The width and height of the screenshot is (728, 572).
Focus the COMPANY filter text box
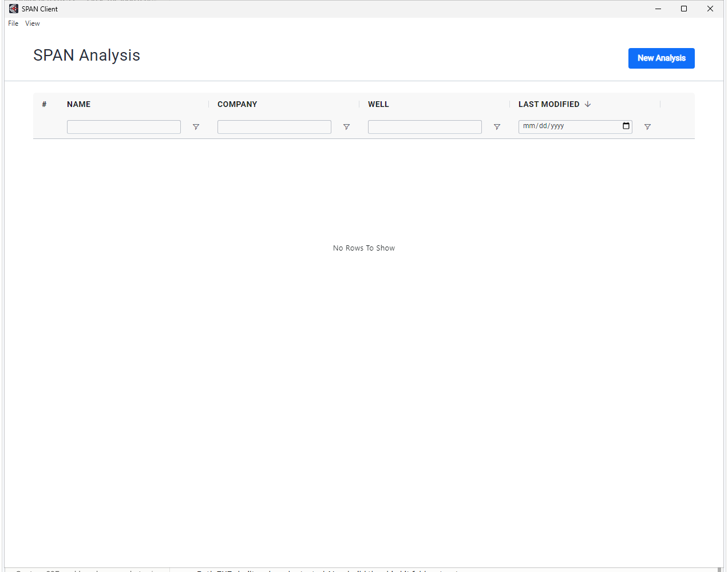pyautogui.click(x=274, y=127)
